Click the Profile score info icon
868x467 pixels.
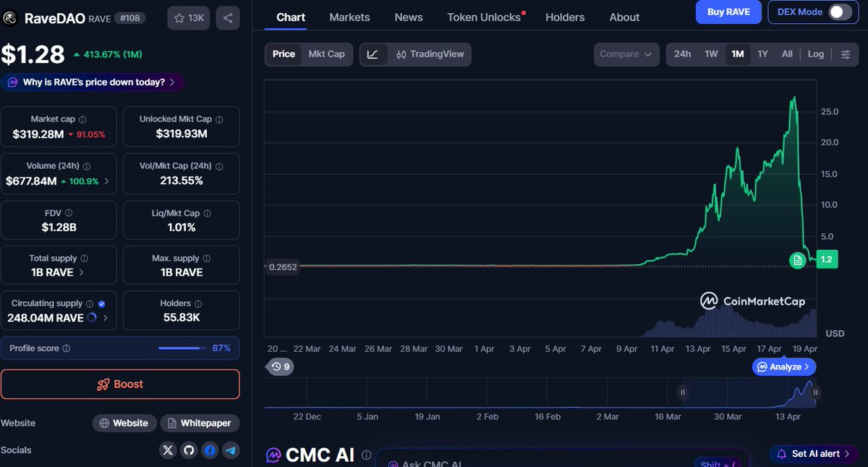[x=67, y=348]
